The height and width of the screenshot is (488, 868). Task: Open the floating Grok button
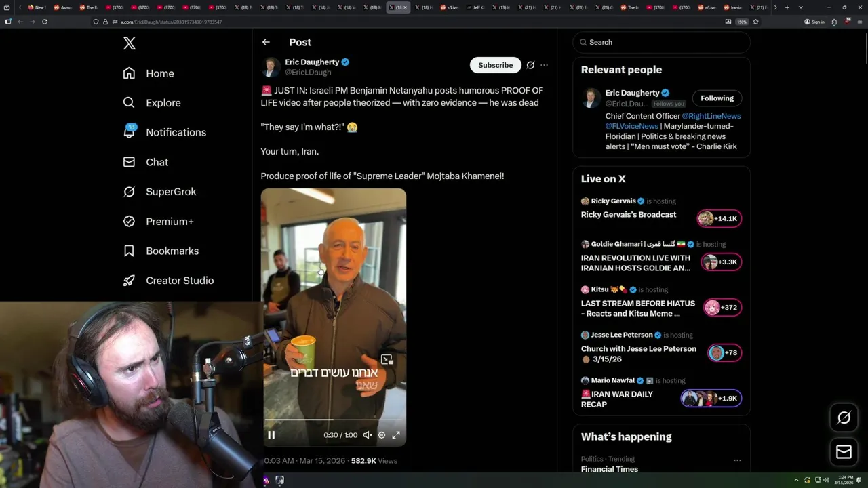coord(844,418)
